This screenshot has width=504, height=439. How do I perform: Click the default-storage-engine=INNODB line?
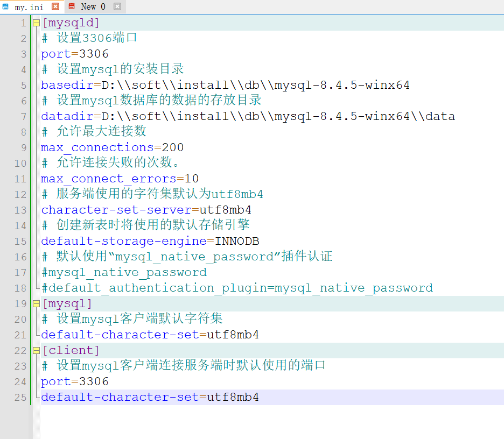click(x=150, y=241)
